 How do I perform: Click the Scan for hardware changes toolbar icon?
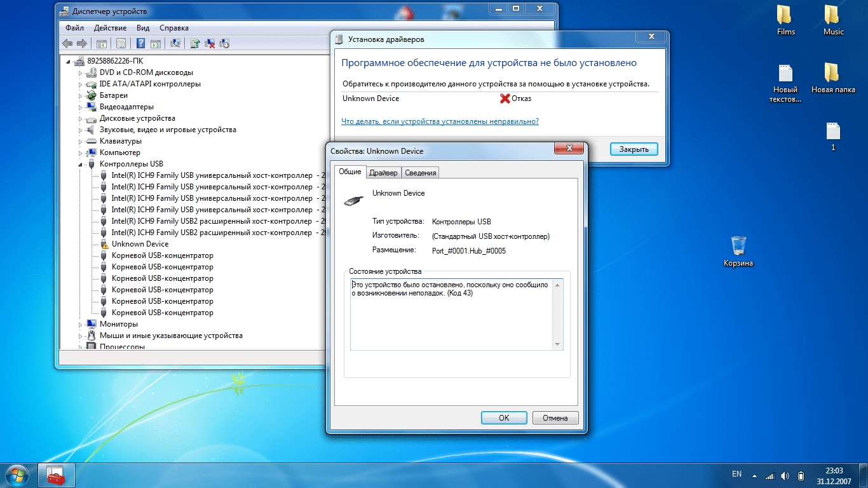pyautogui.click(x=176, y=44)
